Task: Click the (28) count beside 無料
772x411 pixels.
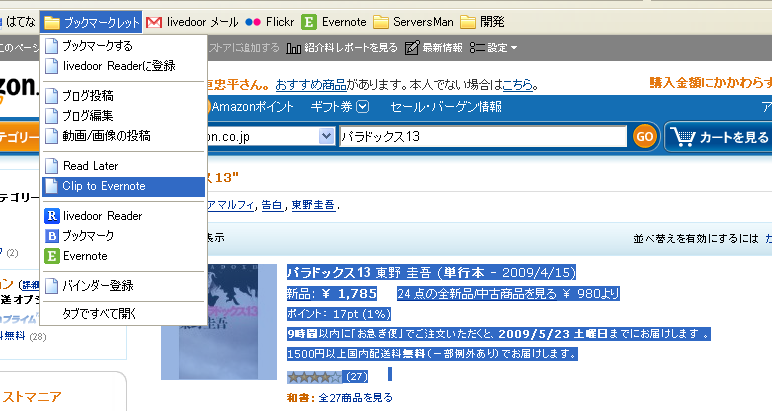Action: click(38, 337)
